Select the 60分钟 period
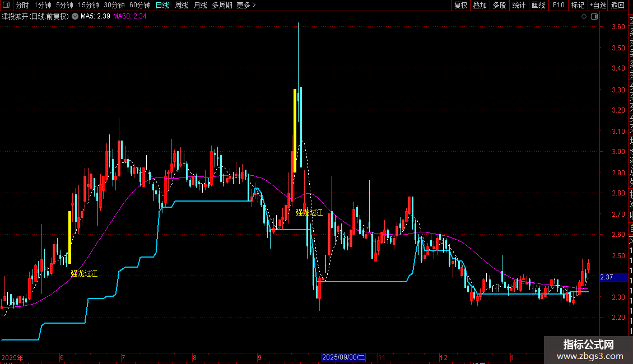 [x=139, y=5]
